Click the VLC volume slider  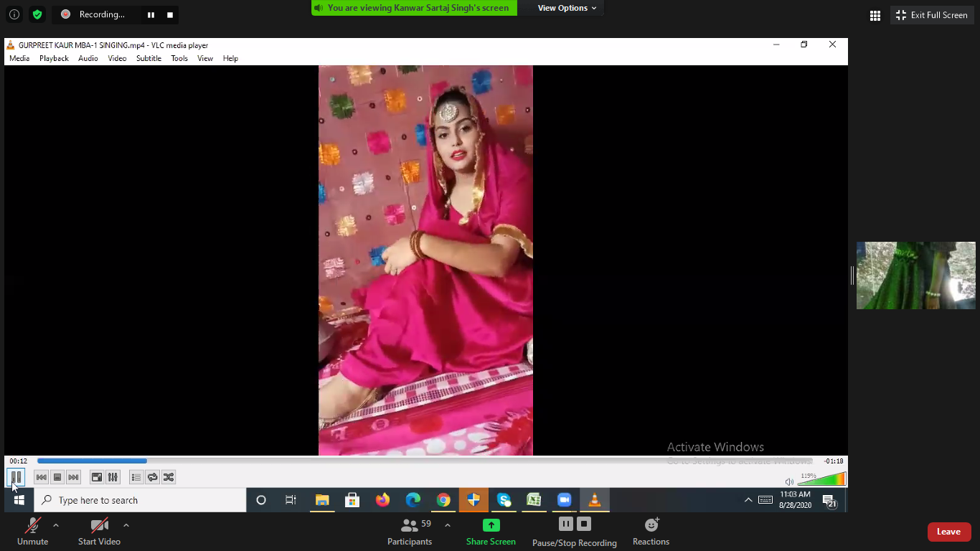click(822, 480)
